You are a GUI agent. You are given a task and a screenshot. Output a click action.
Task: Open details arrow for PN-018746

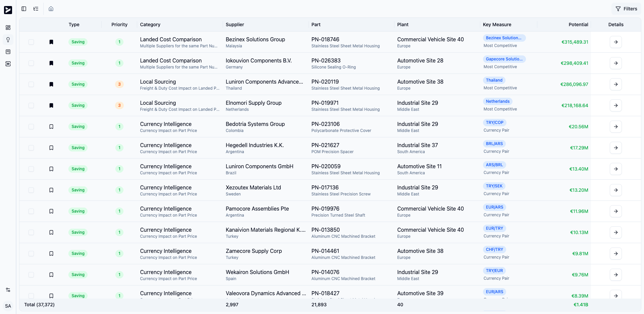616,42
